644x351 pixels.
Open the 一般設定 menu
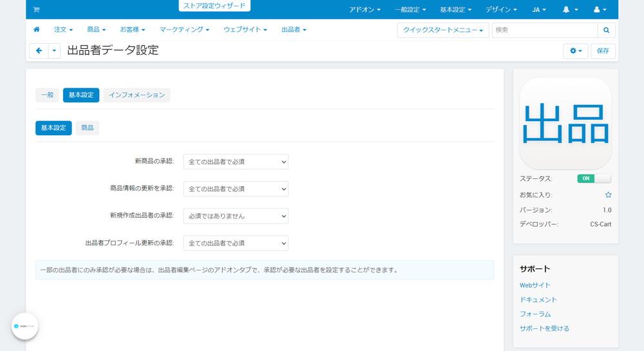click(410, 10)
